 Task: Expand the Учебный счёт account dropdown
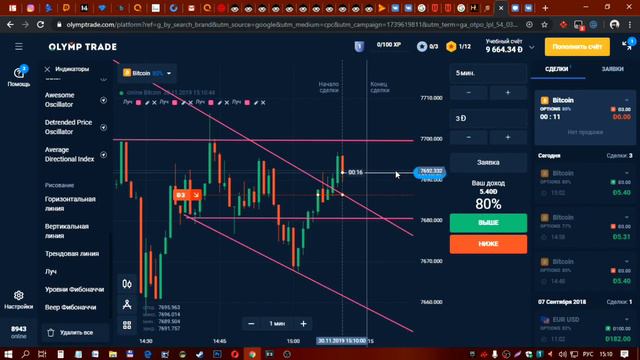point(532,47)
